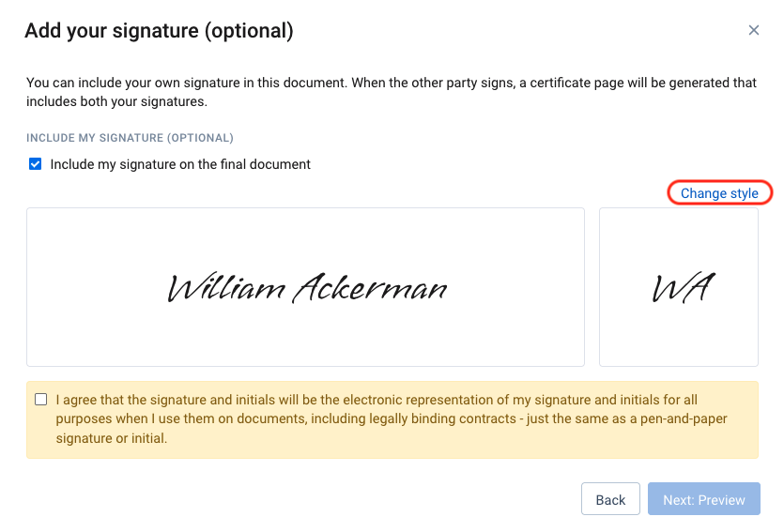Screen dimensions: 784x532
Task: Go back with the Back button
Action: pyautogui.click(x=610, y=498)
